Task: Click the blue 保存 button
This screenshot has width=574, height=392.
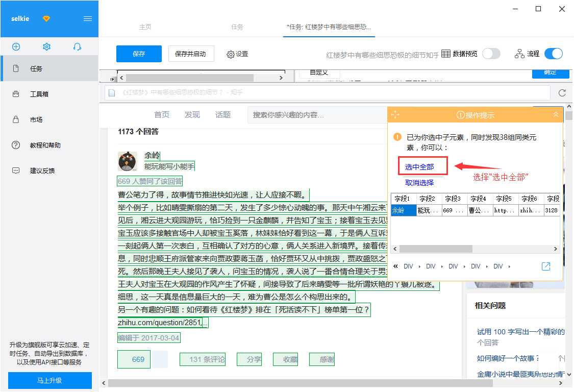Action: [139, 54]
